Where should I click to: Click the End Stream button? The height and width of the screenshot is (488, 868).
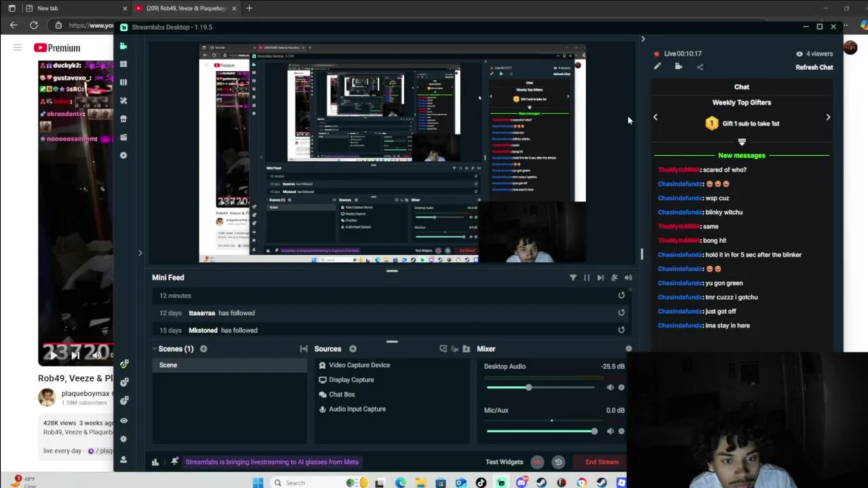click(601, 462)
